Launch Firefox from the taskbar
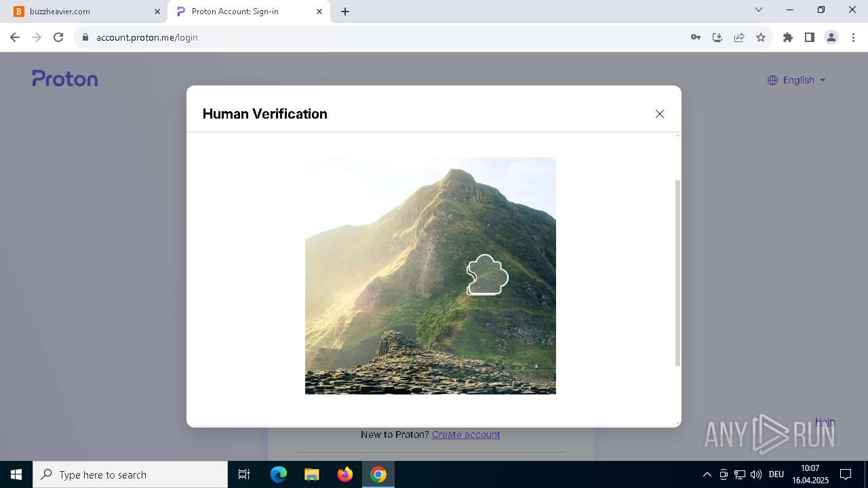The width and height of the screenshot is (868, 488). point(345,474)
